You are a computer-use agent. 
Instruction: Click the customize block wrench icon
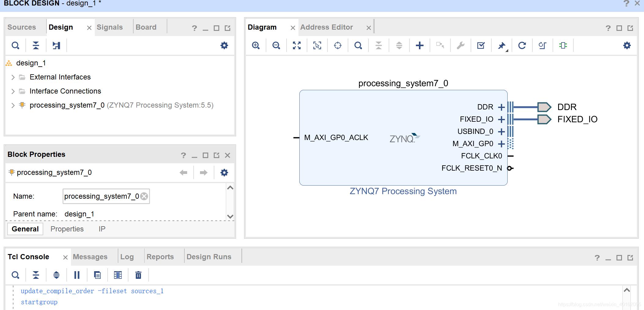point(461,46)
